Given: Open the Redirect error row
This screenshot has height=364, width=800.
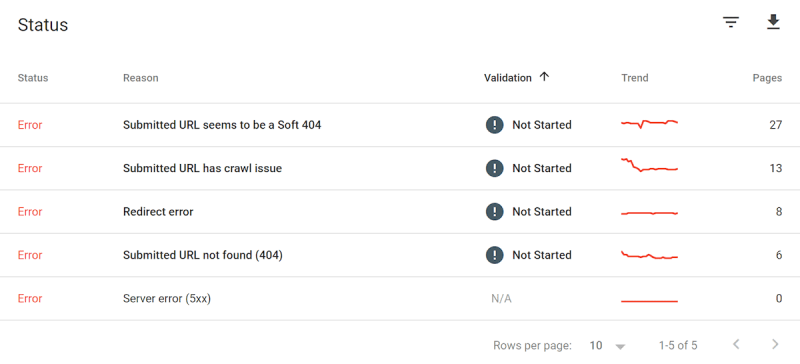Looking at the screenshot, I should pos(400,211).
